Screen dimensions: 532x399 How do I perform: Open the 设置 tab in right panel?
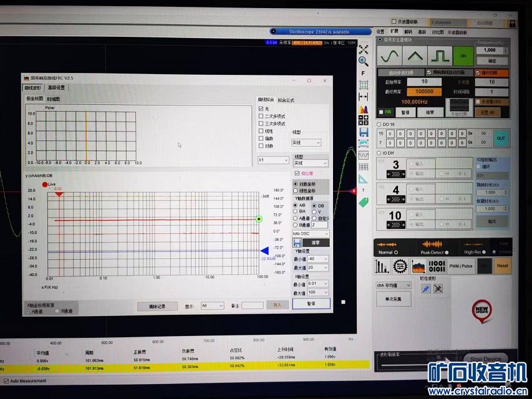coord(380,32)
